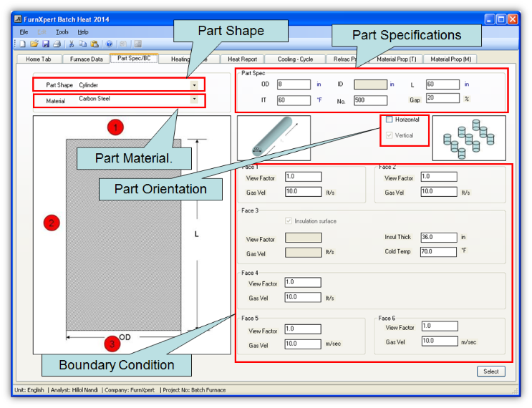Click the OD input field

[x=294, y=84]
